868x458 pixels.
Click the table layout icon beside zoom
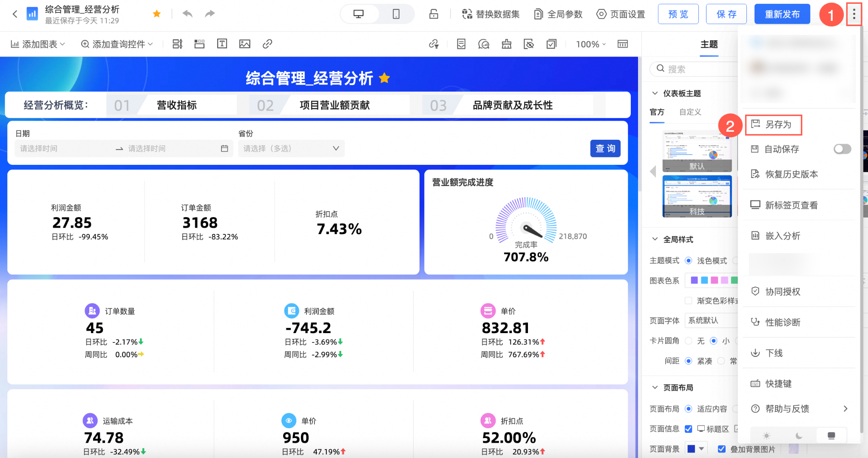tap(623, 44)
